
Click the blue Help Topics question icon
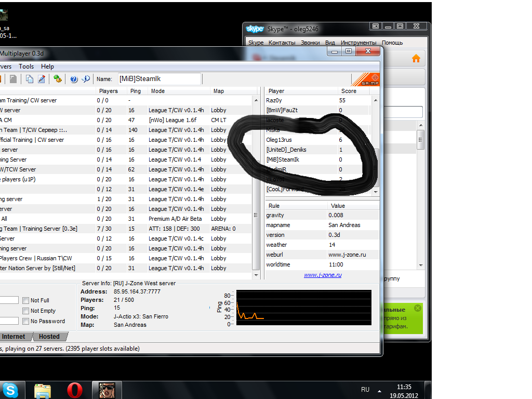pyautogui.click(x=74, y=79)
